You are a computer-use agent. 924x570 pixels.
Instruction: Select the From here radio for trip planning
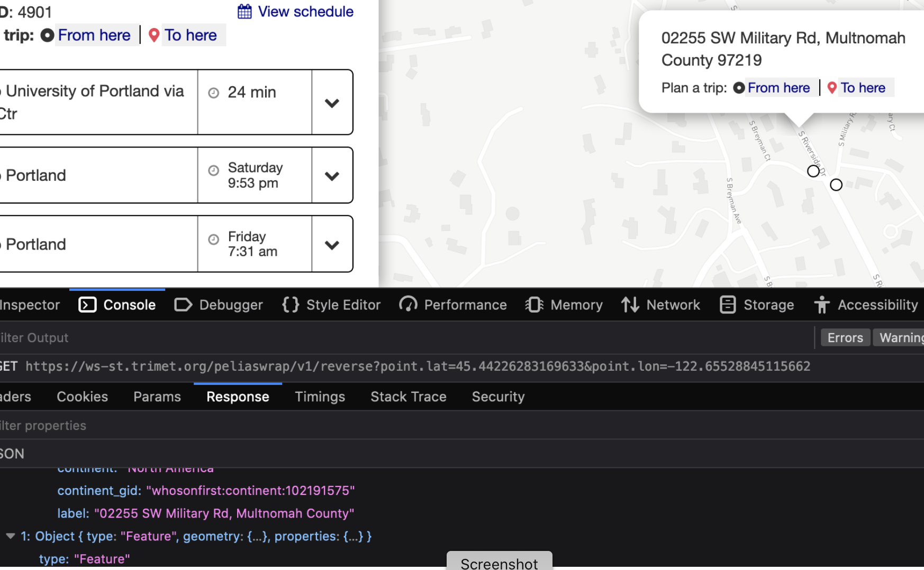point(47,35)
